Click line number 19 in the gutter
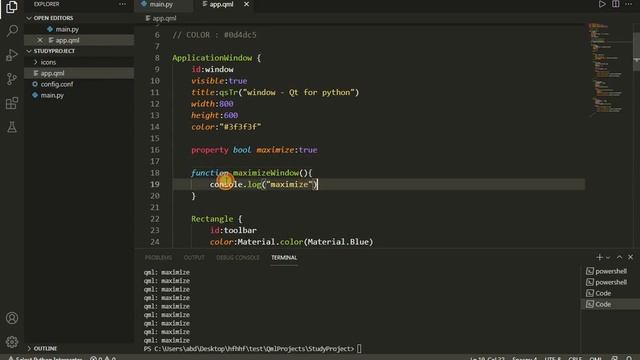 click(155, 184)
